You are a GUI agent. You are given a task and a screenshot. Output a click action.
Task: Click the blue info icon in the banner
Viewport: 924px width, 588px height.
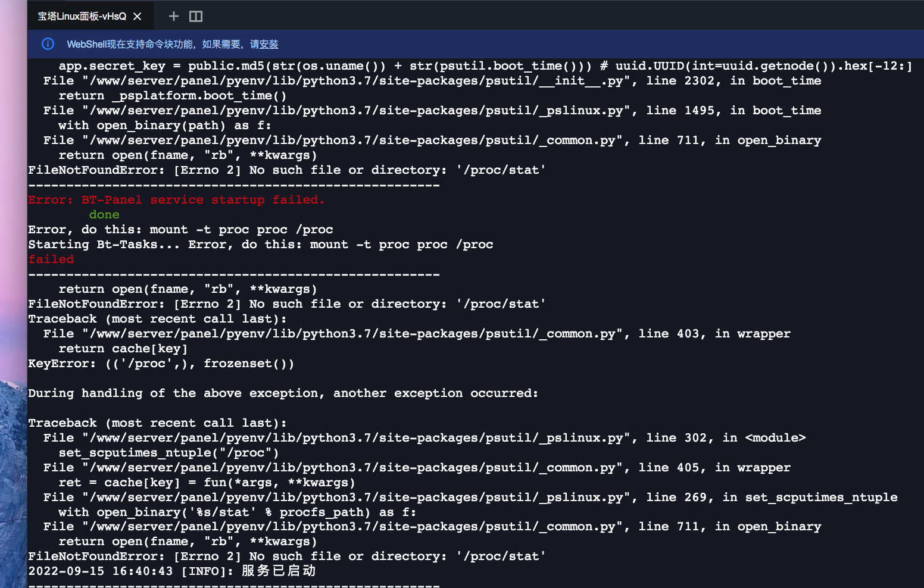pos(48,44)
